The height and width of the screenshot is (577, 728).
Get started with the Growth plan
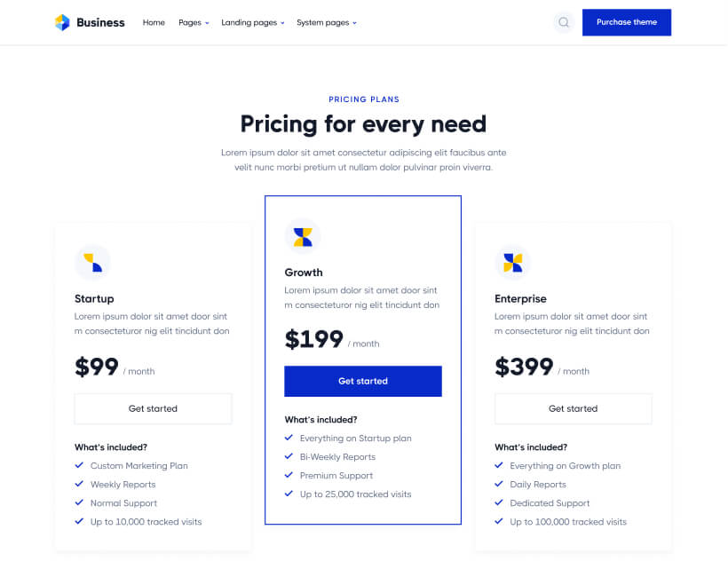[x=363, y=381]
